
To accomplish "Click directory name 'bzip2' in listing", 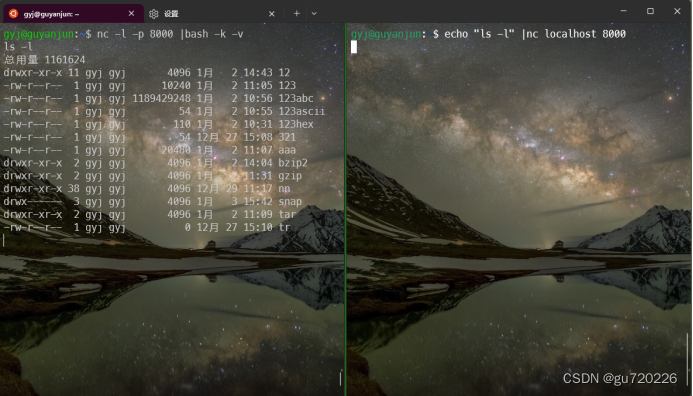I will [x=293, y=163].
